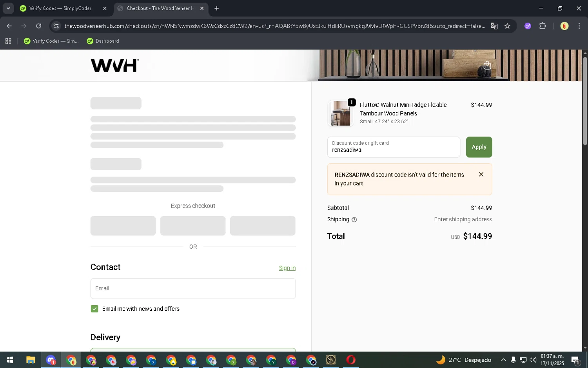Viewport: 588px width, 368px height.
Task: Click the discount code input field
Action: point(394,147)
